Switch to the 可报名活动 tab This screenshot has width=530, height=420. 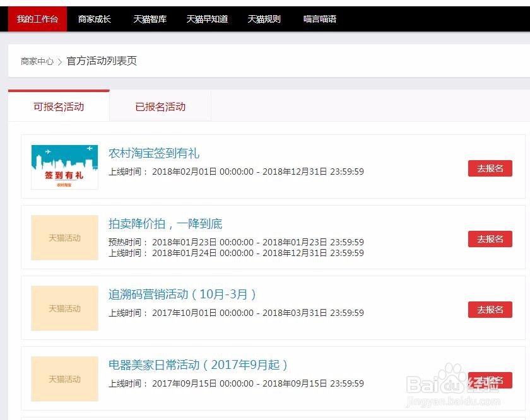59,107
